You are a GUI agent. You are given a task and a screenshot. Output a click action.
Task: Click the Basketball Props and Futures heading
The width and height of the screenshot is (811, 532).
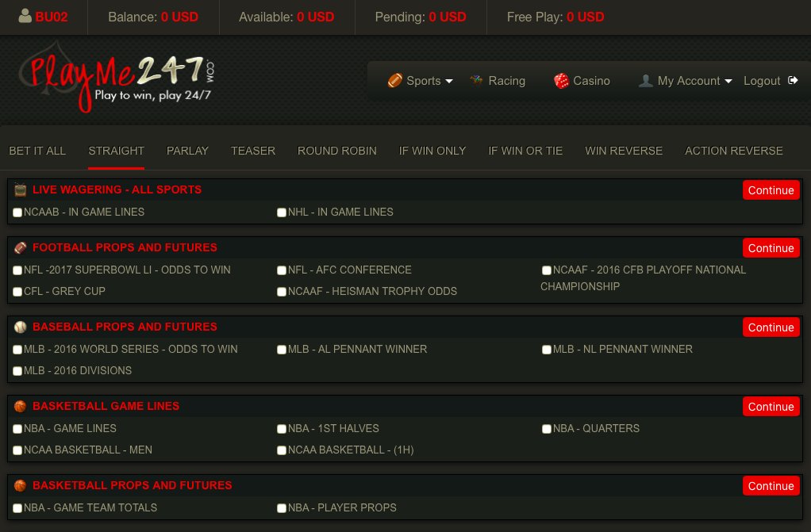[x=133, y=485]
